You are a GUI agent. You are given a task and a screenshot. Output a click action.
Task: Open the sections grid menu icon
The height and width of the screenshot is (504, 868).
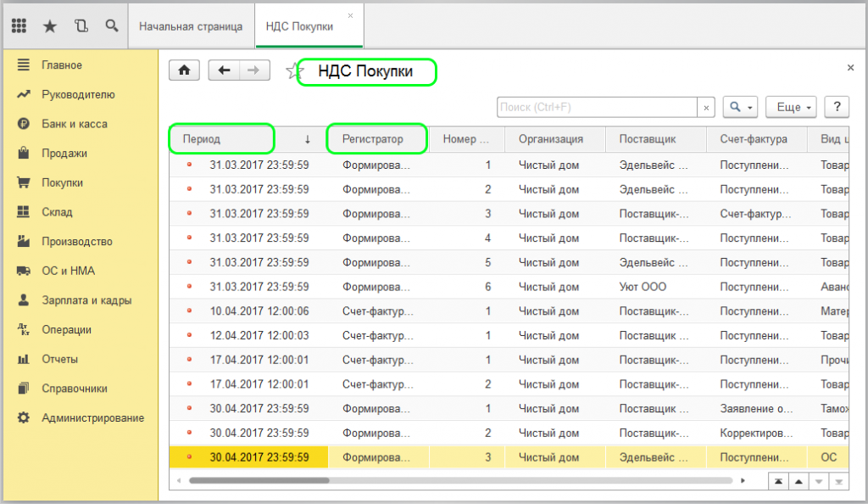coord(19,26)
